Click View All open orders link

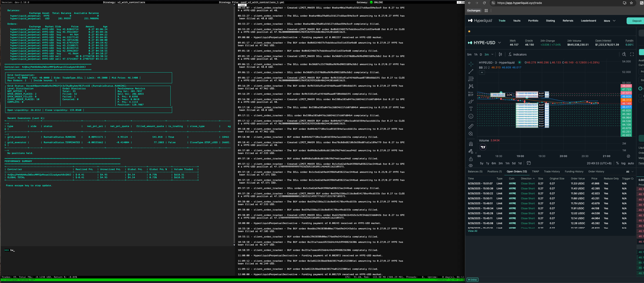coord(473,231)
